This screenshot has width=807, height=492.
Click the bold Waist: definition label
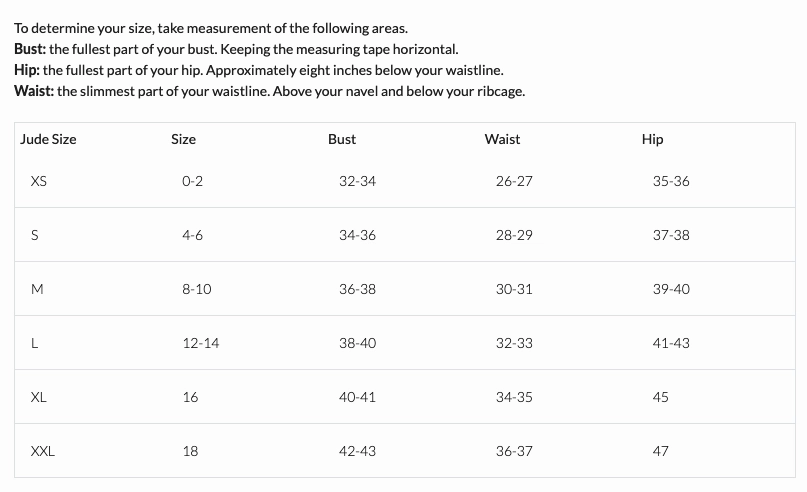point(34,91)
